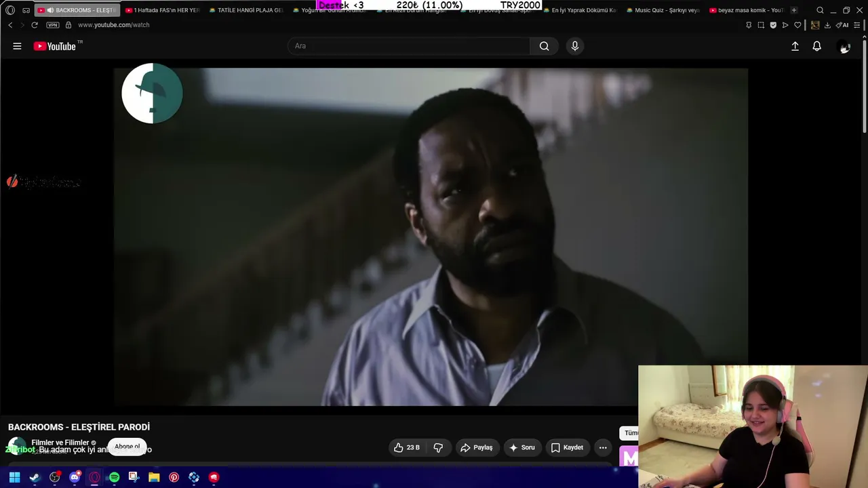868x488 pixels.
Task: Open the Windows Start menu
Action: 14,477
